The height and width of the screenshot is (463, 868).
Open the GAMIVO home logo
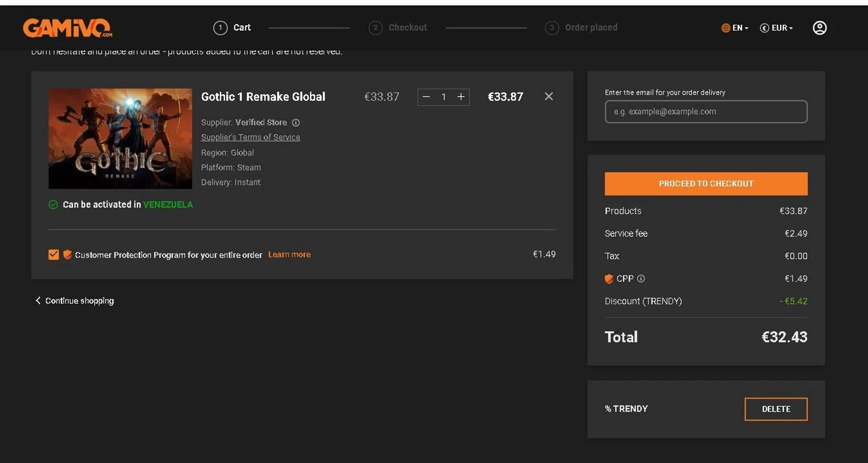pyautogui.click(x=67, y=27)
